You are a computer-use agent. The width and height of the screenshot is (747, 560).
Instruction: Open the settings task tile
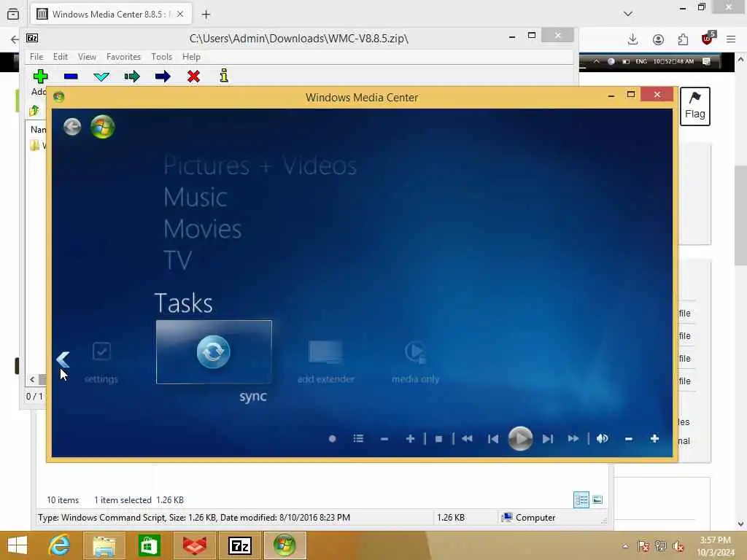(x=101, y=362)
